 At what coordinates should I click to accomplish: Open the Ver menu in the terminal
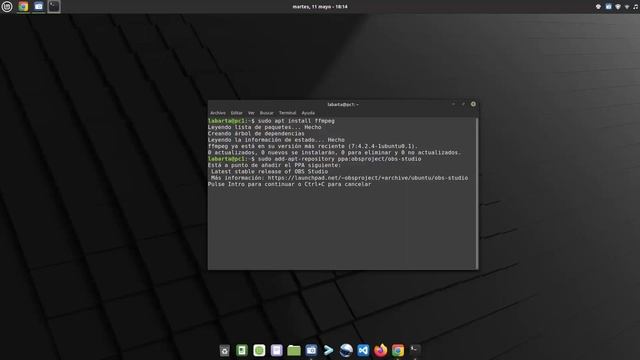point(251,113)
